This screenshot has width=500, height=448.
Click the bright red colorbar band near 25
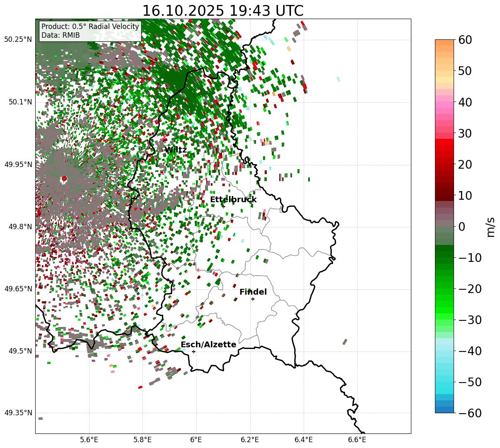pyautogui.click(x=444, y=149)
